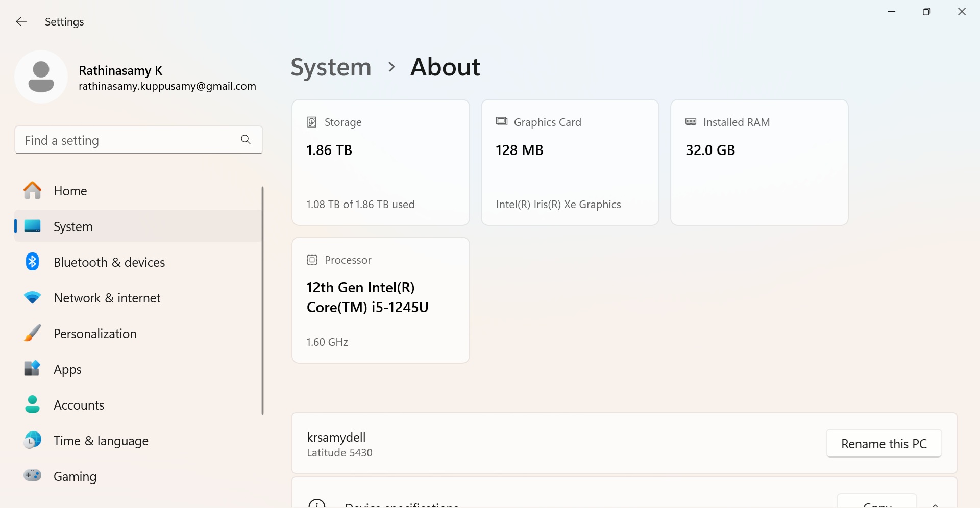The image size is (980, 508).
Task: Open Gaming settings section
Action: [x=138, y=476]
